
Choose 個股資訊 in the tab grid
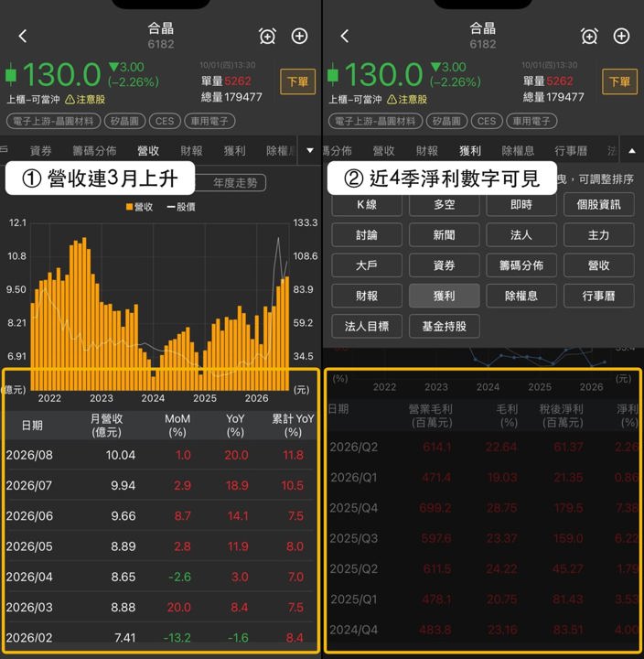[598, 205]
